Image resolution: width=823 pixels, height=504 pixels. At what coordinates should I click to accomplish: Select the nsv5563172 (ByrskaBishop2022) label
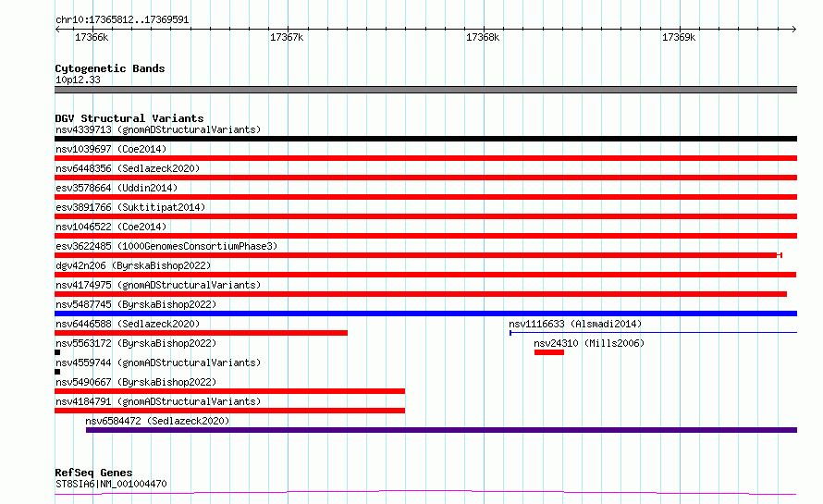[136, 343]
